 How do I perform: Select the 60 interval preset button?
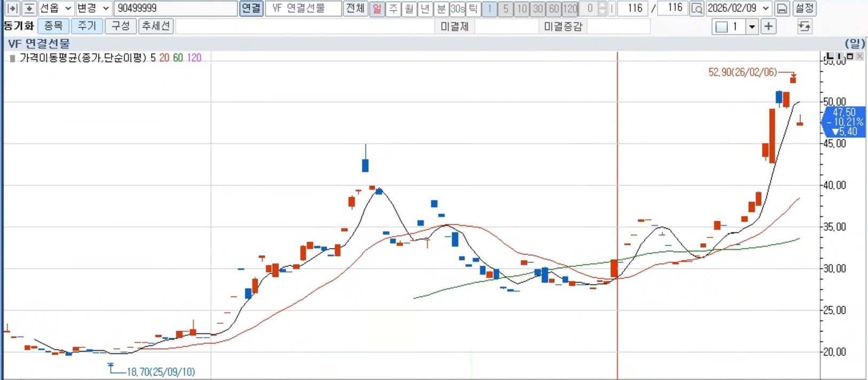(554, 9)
